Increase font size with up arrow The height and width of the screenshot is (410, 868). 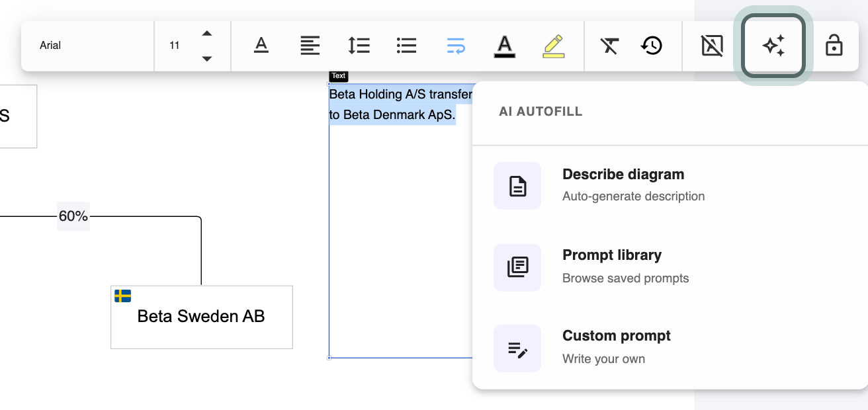pyautogui.click(x=207, y=34)
